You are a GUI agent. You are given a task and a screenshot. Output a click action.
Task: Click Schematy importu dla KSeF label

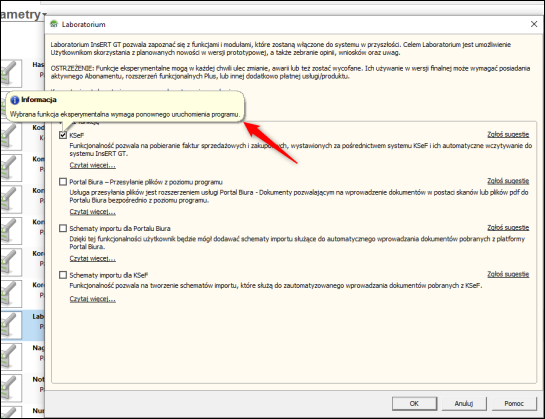(x=109, y=275)
